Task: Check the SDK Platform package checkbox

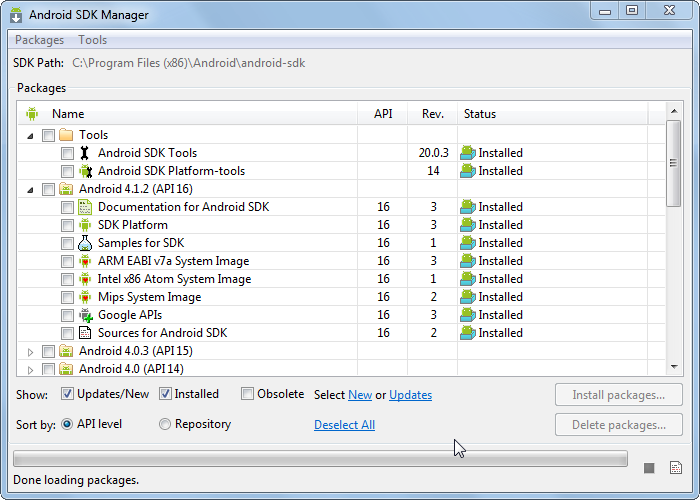Action: (67, 225)
